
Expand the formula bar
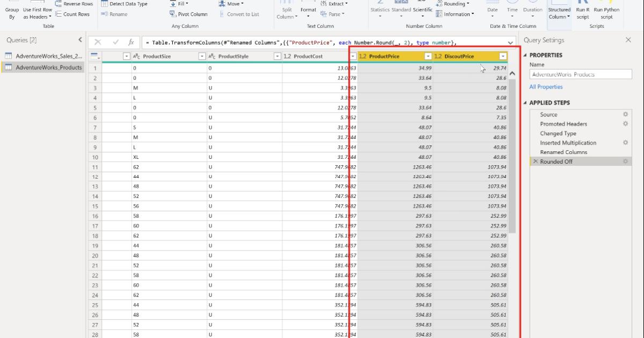tap(509, 42)
